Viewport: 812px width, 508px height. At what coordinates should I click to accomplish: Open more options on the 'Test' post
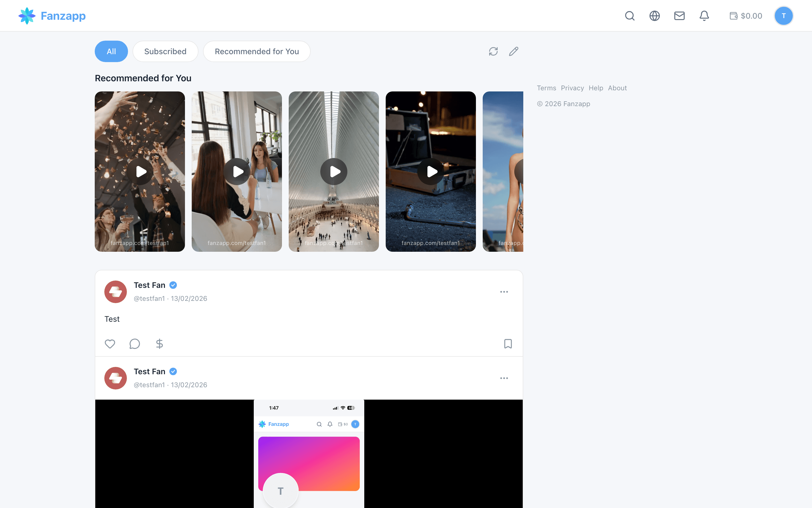click(x=504, y=292)
